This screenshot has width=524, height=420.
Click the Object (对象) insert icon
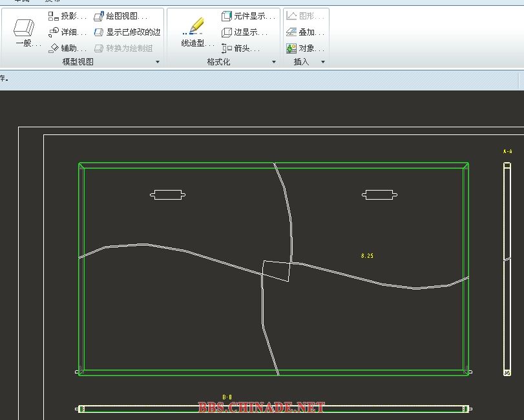(x=291, y=48)
